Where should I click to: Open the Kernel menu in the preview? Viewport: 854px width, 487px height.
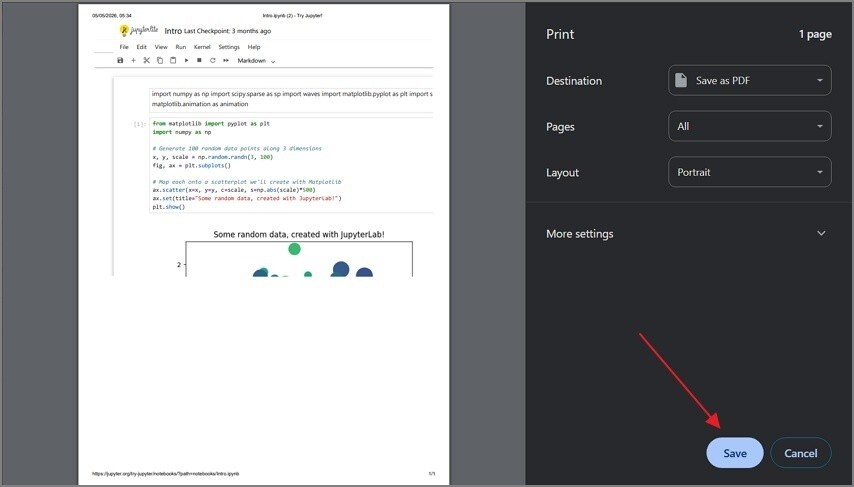coord(202,47)
